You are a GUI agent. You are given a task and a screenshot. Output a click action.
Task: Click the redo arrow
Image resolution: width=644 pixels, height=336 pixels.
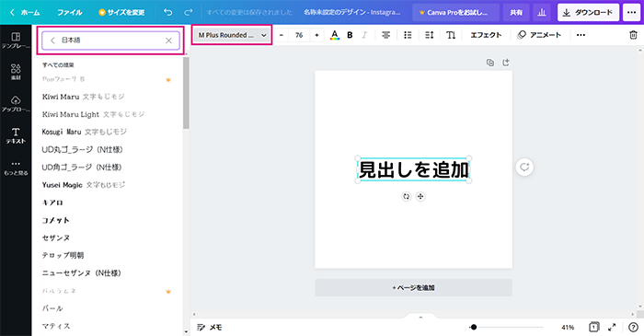tap(188, 12)
